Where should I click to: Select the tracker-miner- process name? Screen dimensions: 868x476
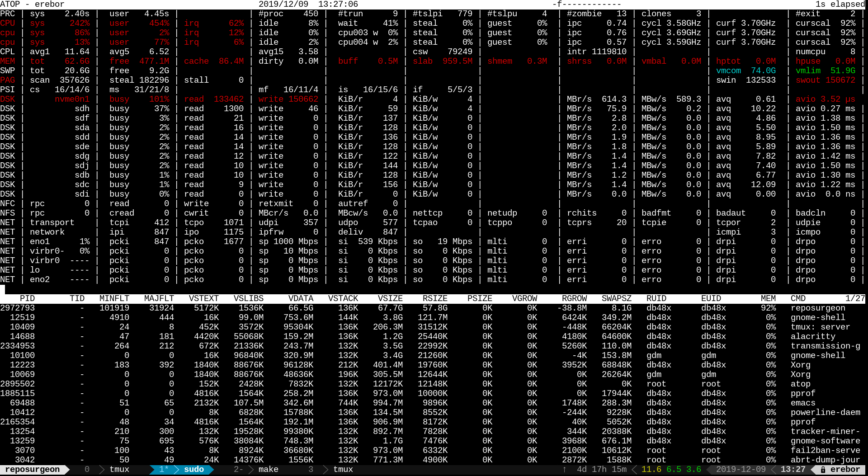826,432
